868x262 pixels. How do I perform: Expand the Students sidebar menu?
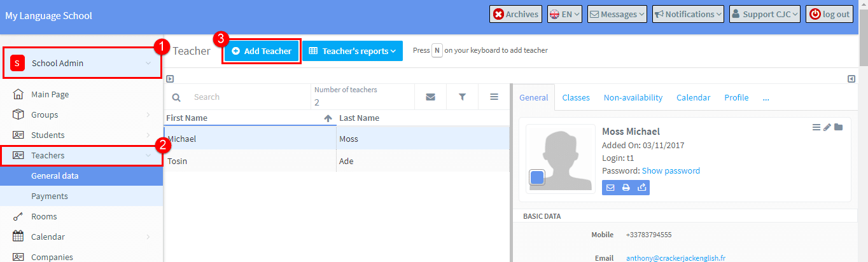click(81, 135)
